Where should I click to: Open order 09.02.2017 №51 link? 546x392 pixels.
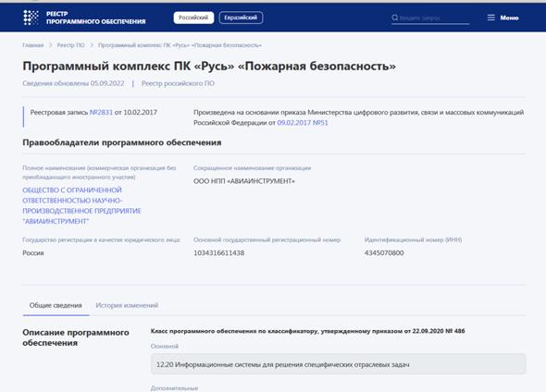point(303,123)
